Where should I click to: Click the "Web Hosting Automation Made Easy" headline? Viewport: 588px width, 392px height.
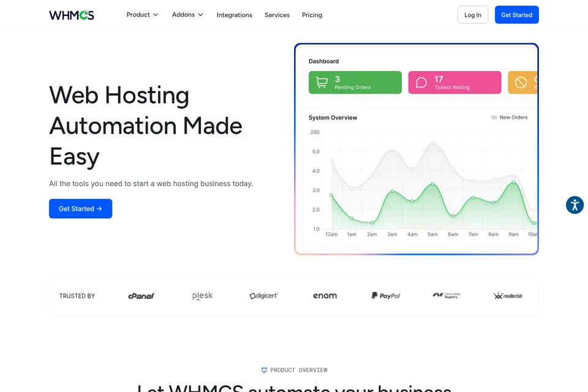(146, 126)
